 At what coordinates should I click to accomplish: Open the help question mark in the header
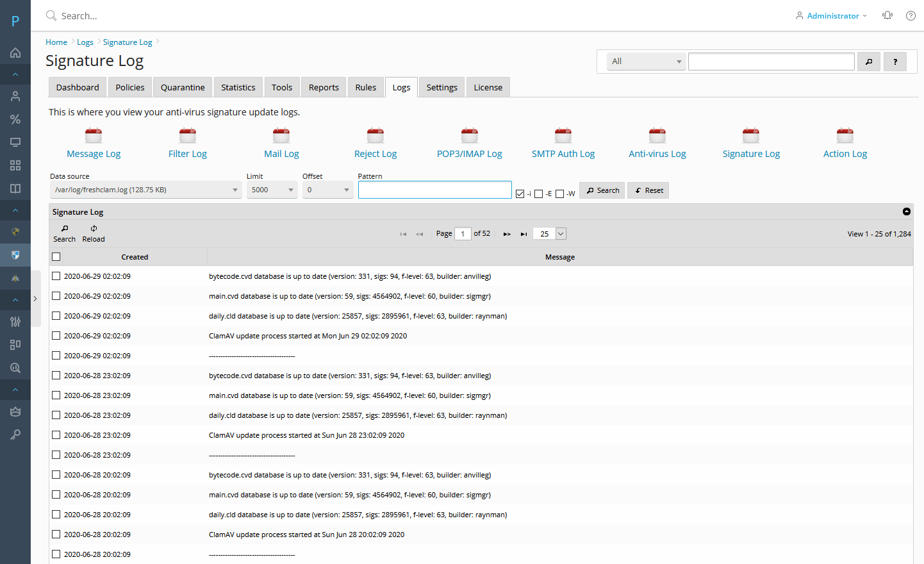[911, 15]
